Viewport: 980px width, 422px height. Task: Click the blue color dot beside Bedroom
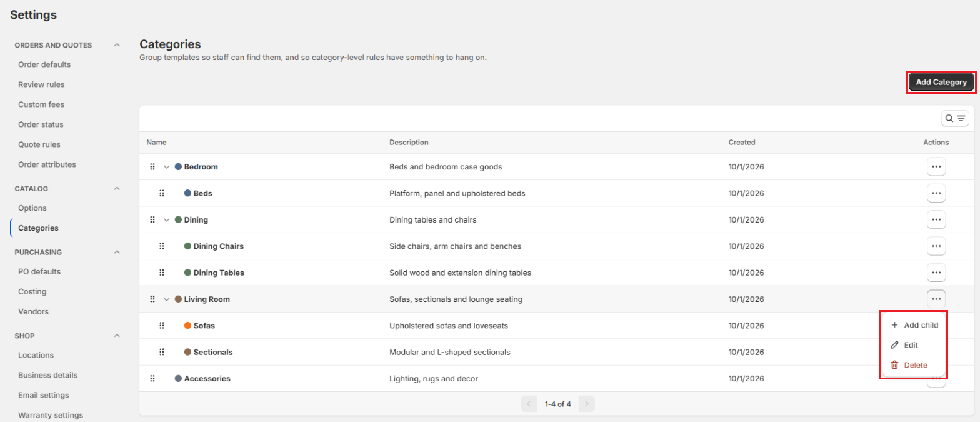[x=178, y=167]
